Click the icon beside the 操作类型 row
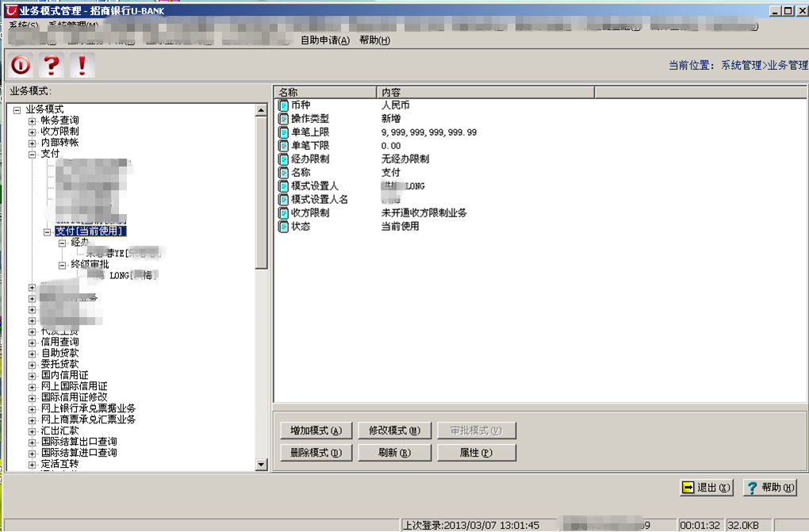 point(283,119)
